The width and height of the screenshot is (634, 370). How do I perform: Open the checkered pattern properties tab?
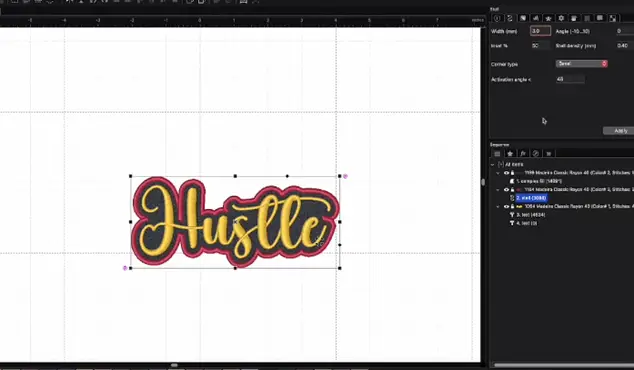point(613,18)
